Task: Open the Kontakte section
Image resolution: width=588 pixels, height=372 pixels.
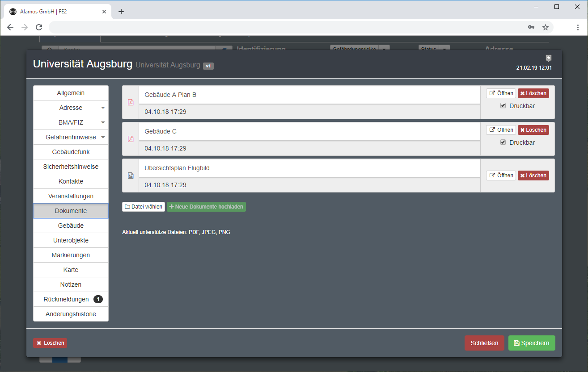Action: [x=71, y=181]
